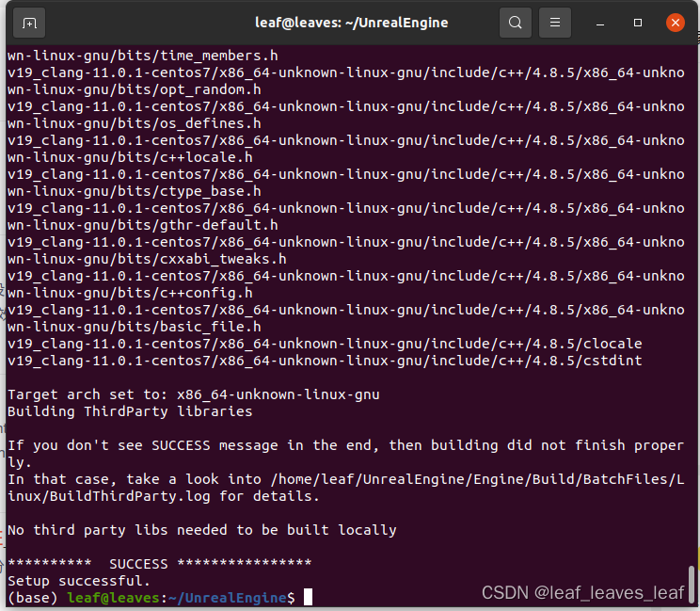Viewport: 700px width, 611px height.
Task: Click the 'In that case, take a look' line
Action: tap(345, 479)
